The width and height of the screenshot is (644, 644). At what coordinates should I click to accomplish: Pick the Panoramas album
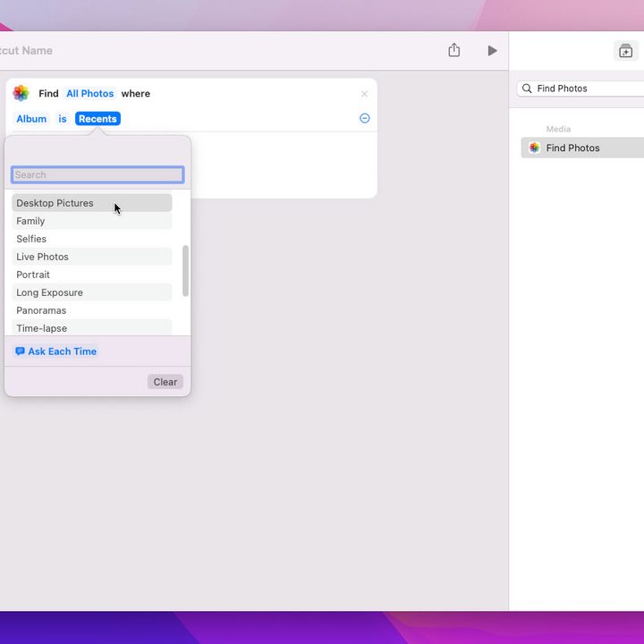tap(91, 310)
